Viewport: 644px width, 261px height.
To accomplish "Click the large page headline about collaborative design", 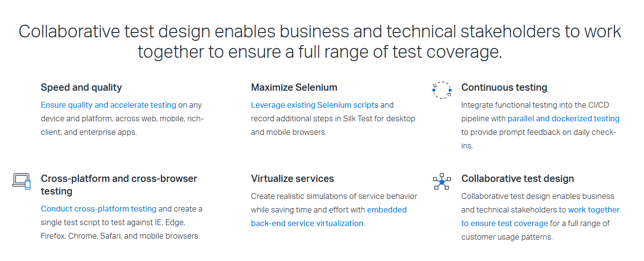I will 320,41.
